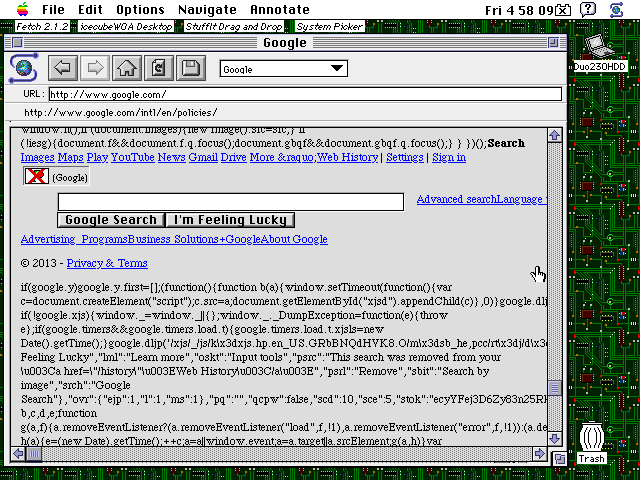
Task: Select the Trash icon on desktop
Action: coord(591,443)
